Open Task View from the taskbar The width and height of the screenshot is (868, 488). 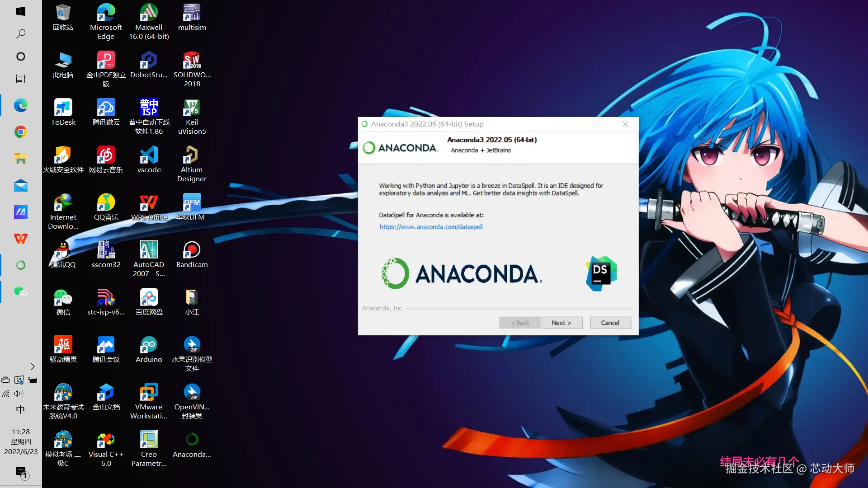pos(20,79)
